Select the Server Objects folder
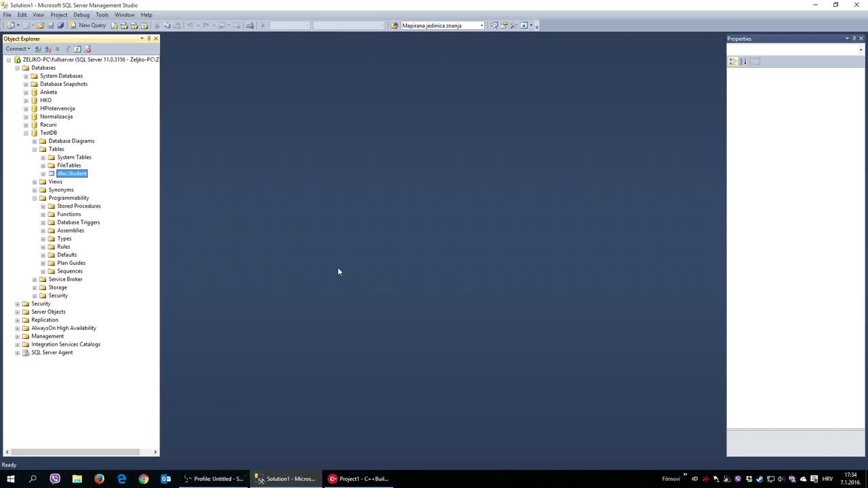The height and width of the screenshot is (488, 868). tap(48, 312)
